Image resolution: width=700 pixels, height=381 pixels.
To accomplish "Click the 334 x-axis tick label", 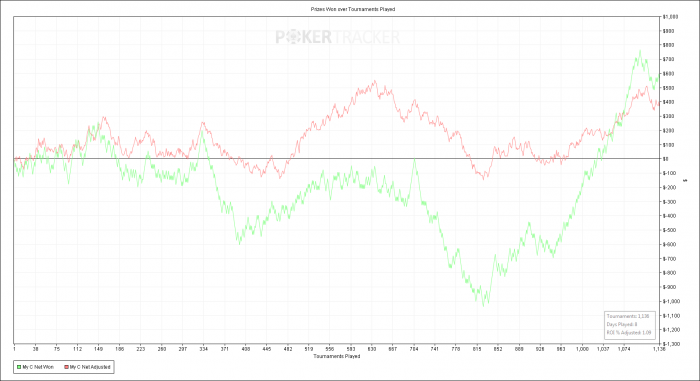I will point(204,349).
